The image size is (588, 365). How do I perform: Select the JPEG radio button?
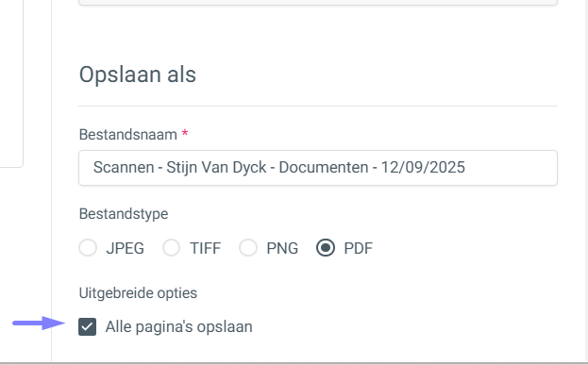(88, 248)
